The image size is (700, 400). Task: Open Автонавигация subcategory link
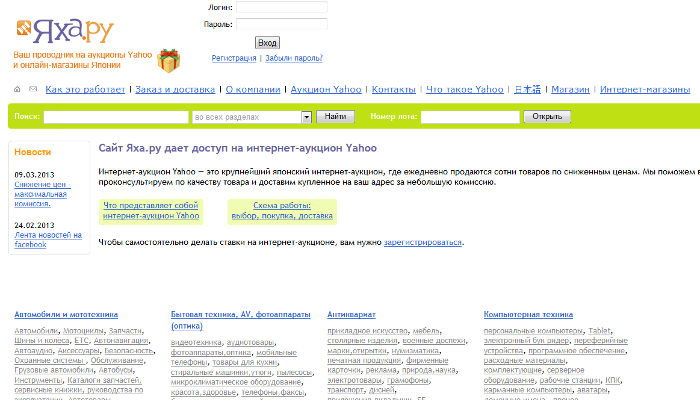[121, 341]
